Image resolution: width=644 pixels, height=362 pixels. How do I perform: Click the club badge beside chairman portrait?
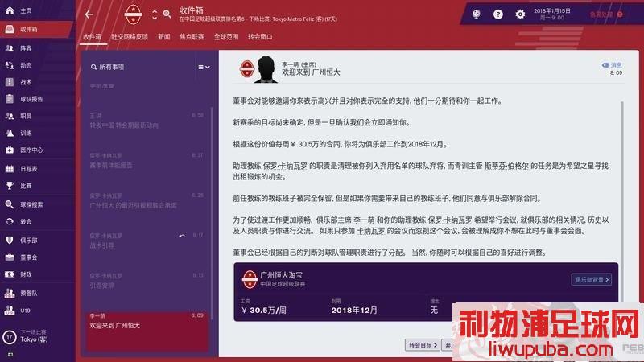point(247,69)
